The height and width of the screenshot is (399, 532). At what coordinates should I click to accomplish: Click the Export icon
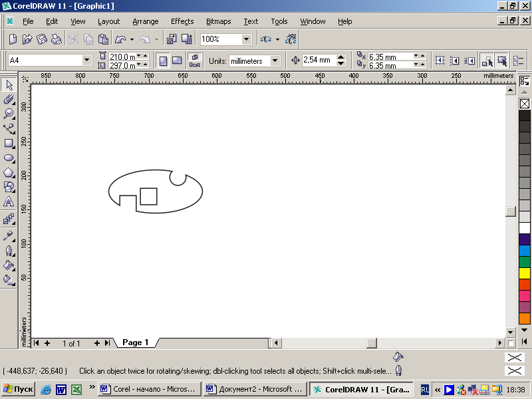(187, 39)
